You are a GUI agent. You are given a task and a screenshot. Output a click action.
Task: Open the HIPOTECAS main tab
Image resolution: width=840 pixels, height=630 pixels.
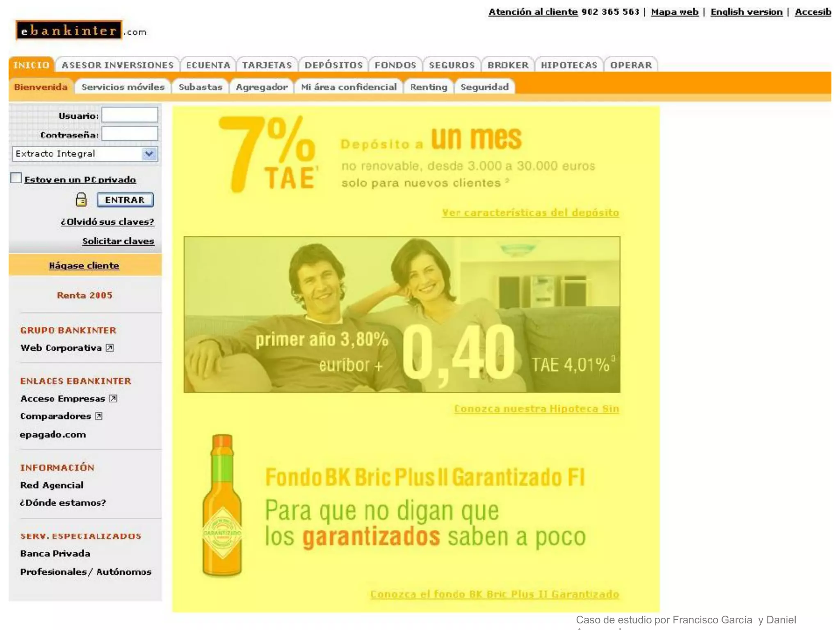569,65
